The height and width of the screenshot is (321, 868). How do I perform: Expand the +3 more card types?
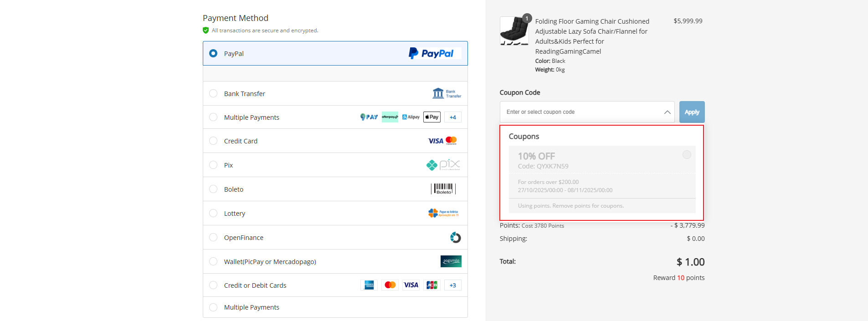point(452,285)
